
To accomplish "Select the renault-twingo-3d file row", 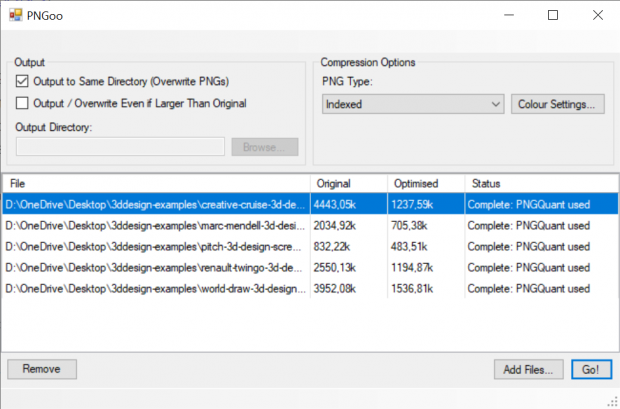I will click(x=155, y=268).
